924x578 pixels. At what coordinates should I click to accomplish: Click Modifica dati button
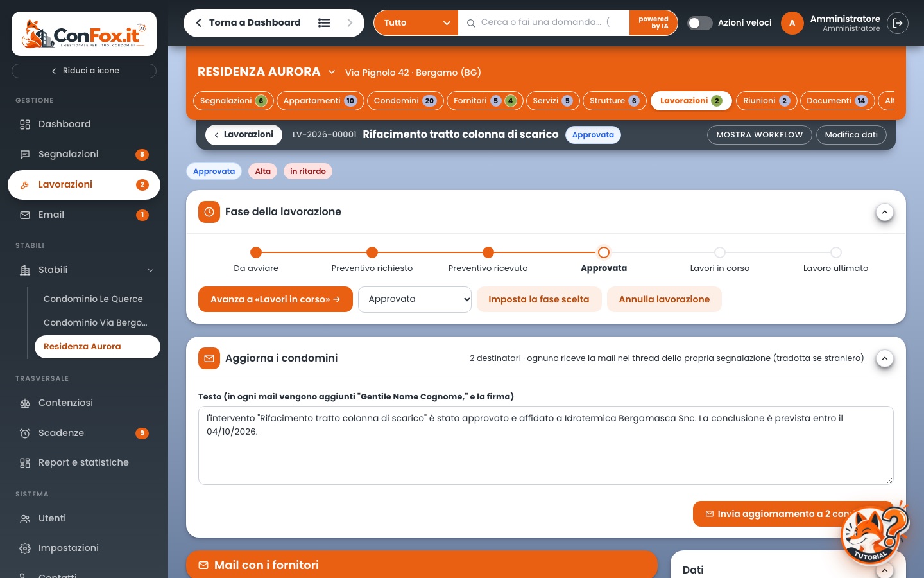pos(851,135)
